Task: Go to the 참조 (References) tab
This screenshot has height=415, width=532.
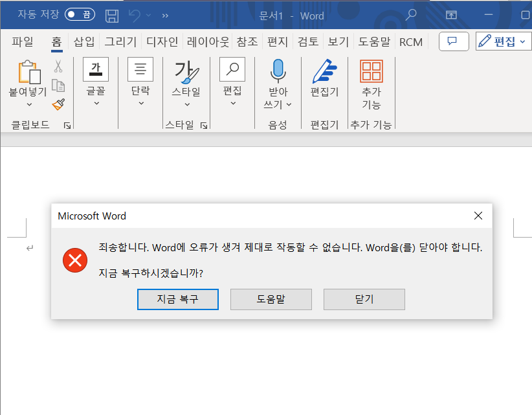Action: tap(247, 41)
